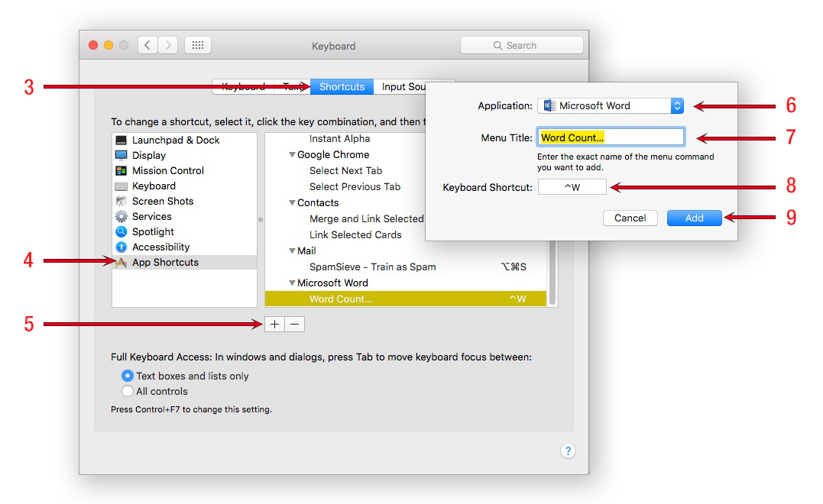The image size is (823, 504).
Task: Switch to the Shortcuts tab
Action: [x=342, y=86]
